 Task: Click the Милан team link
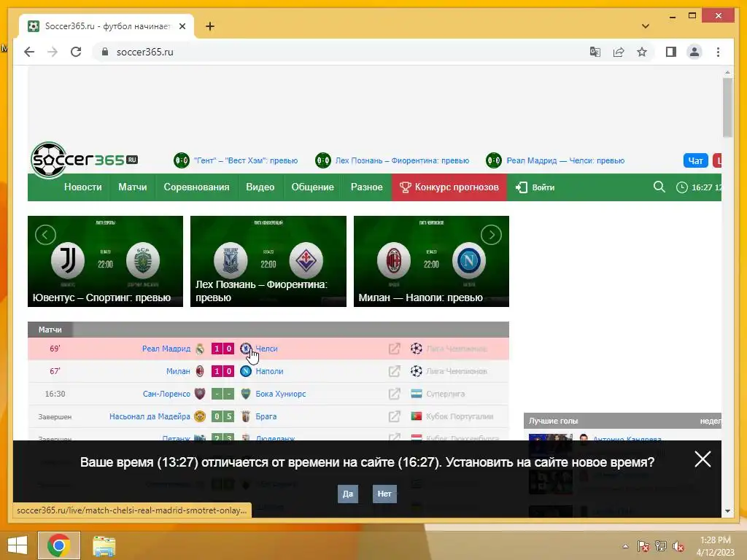(178, 371)
